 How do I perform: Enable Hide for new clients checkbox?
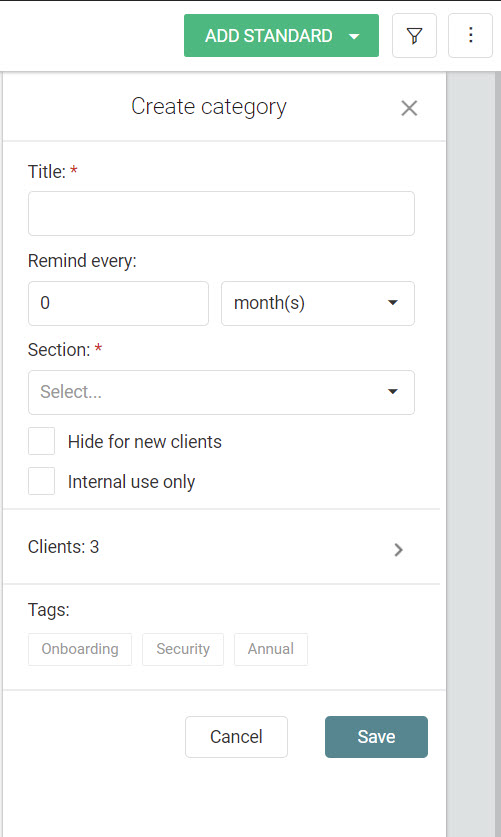(42, 441)
